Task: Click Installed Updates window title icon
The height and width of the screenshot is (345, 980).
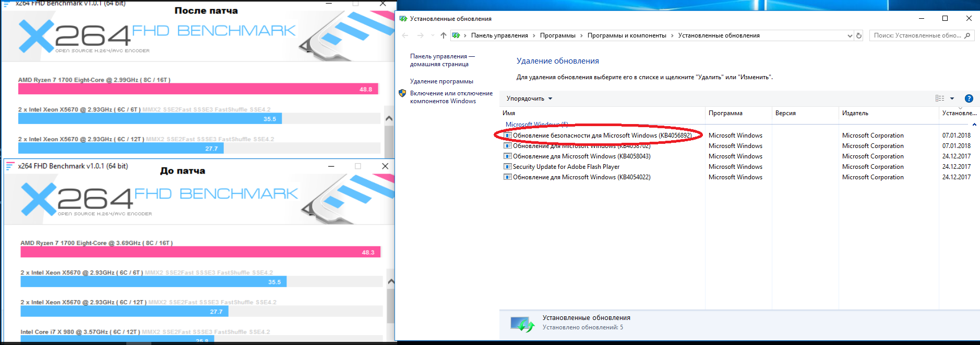Action: (x=403, y=19)
